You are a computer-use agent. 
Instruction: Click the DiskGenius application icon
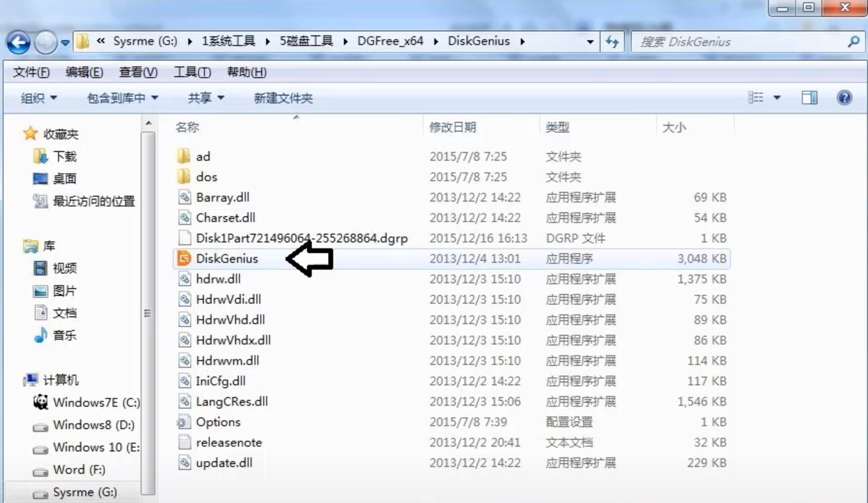pos(184,259)
